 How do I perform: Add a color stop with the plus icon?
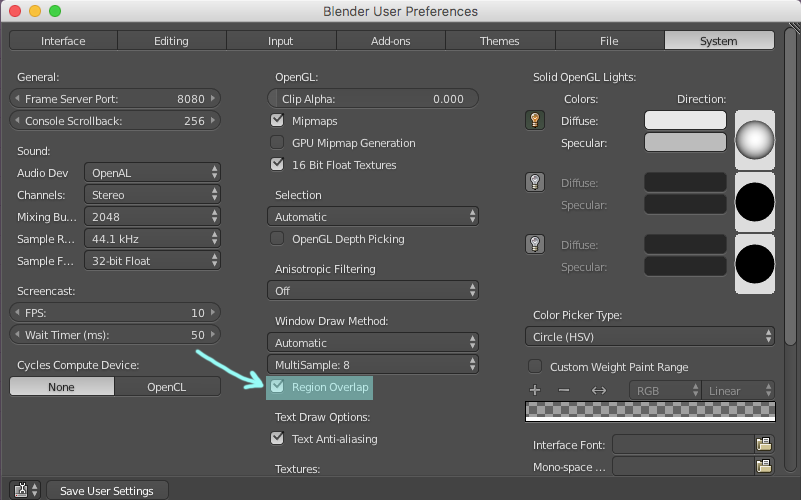pos(535,390)
